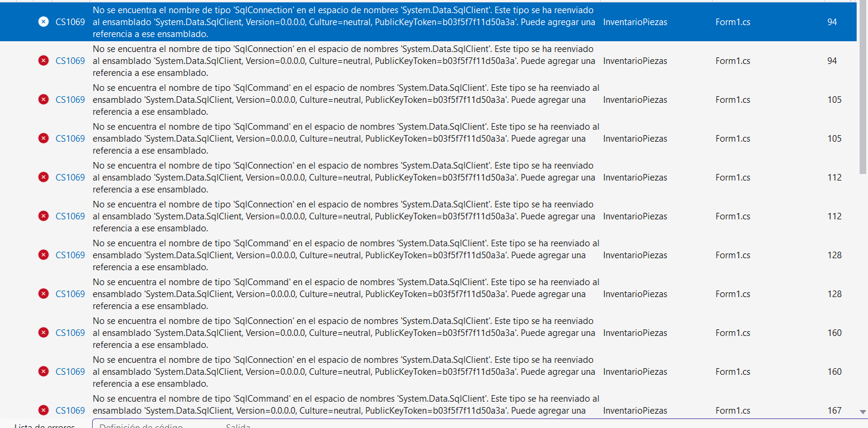Screen dimensions: 868x428
Task: Click the red error icon on line 167 row
Action: (43, 410)
